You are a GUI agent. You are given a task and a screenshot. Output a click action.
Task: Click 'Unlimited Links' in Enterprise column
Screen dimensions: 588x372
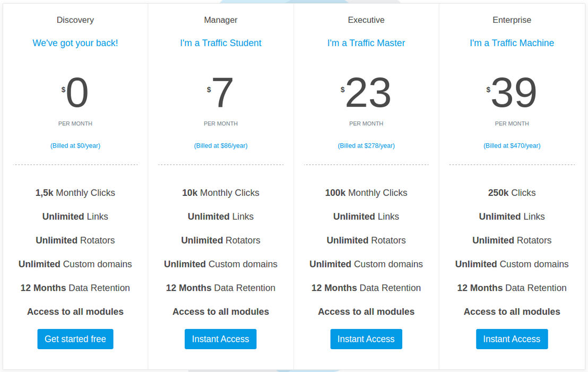pyautogui.click(x=512, y=217)
